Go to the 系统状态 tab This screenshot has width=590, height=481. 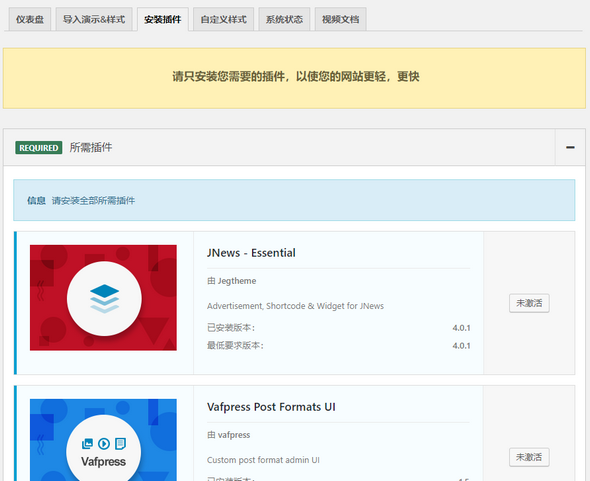[284, 19]
